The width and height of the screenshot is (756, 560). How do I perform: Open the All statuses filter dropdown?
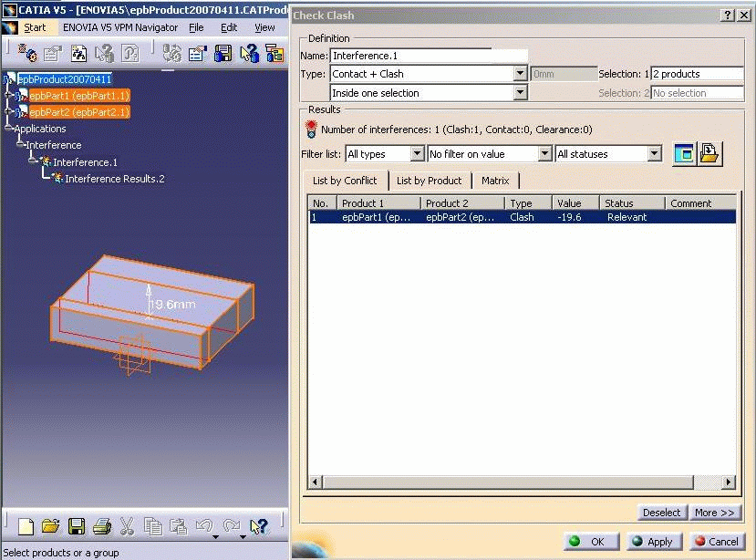(x=654, y=154)
